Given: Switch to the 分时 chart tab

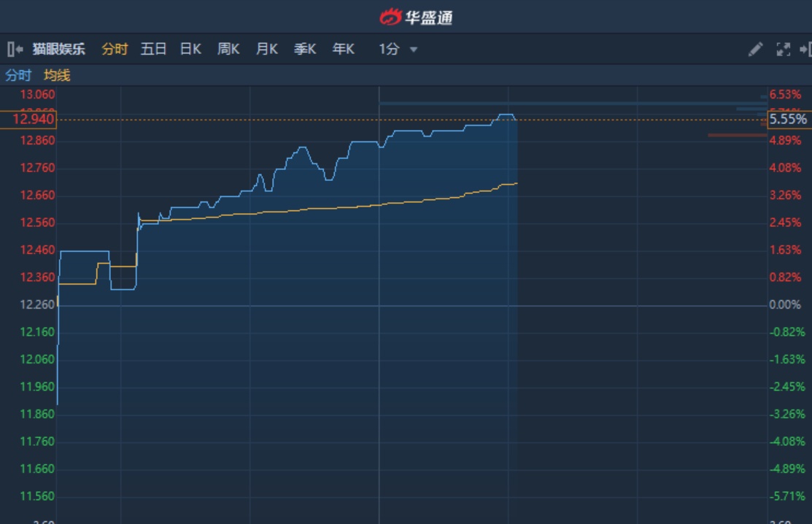Looking at the screenshot, I should click(x=115, y=50).
